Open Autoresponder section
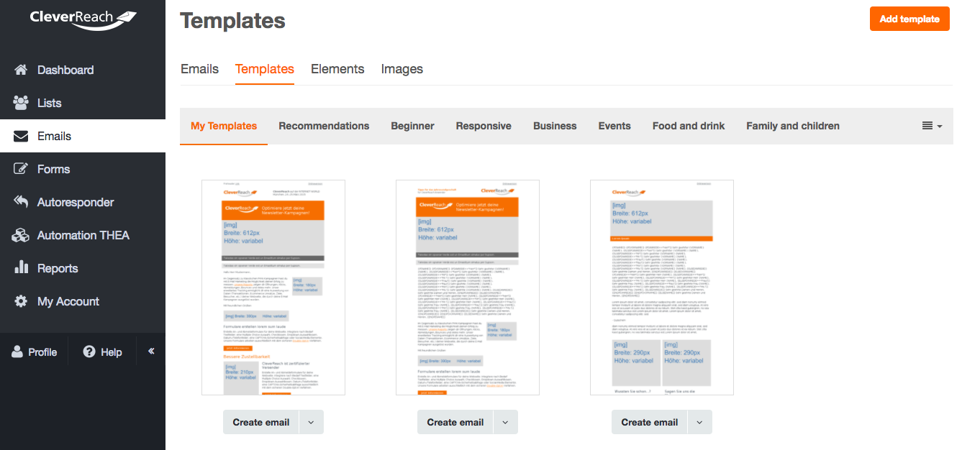 [x=83, y=202]
